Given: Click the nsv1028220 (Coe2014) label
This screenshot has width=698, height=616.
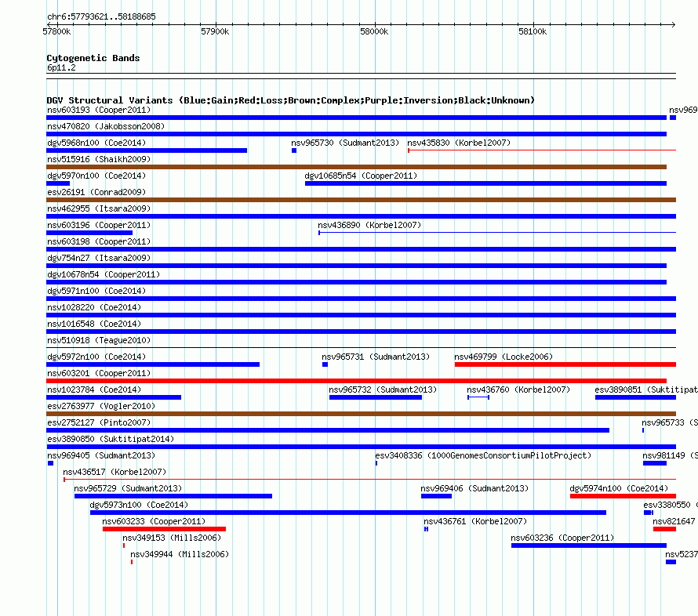Looking at the screenshot, I should pos(94,307).
